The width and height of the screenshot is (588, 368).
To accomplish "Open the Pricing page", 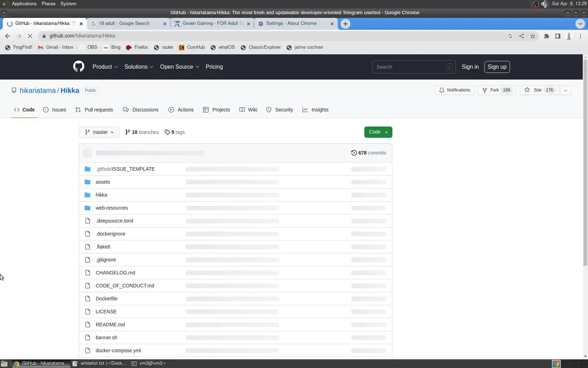I will pos(214,67).
